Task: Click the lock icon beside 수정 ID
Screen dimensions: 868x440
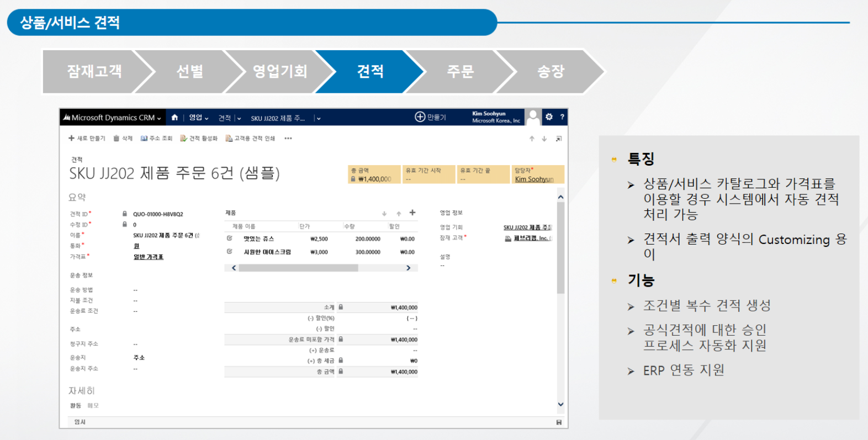Action: point(125,224)
